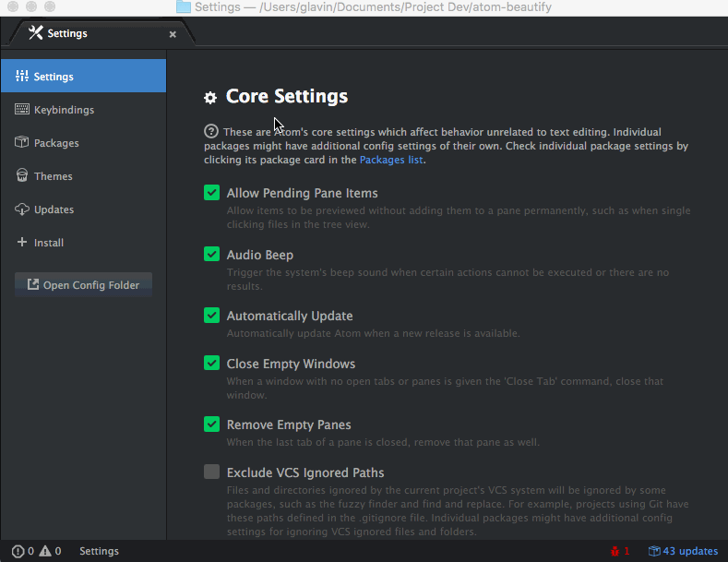Uncheck Allow Pending Pane Items
Screen dimensions: 728x562
click(x=211, y=192)
